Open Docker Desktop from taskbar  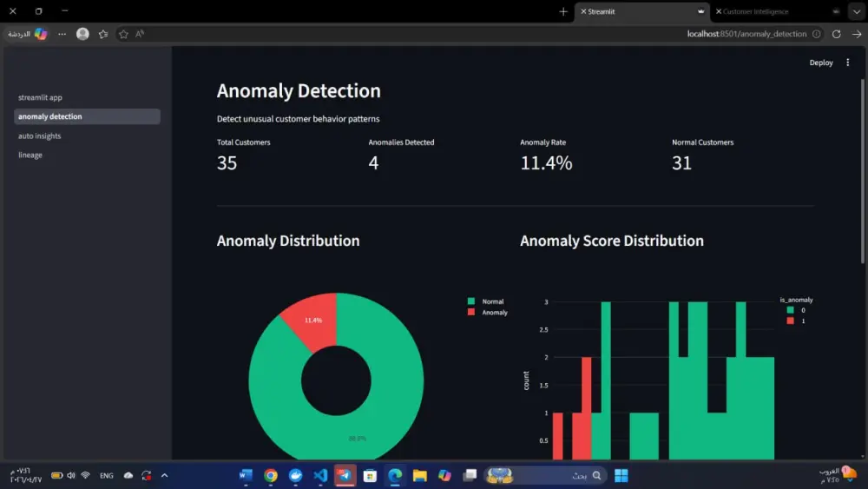coord(296,476)
